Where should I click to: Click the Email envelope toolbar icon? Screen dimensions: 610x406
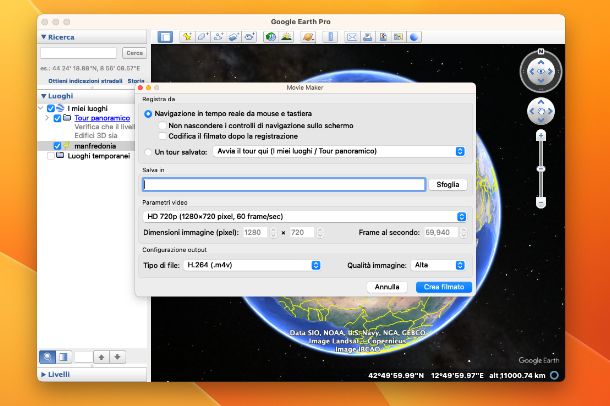[352, 37]
